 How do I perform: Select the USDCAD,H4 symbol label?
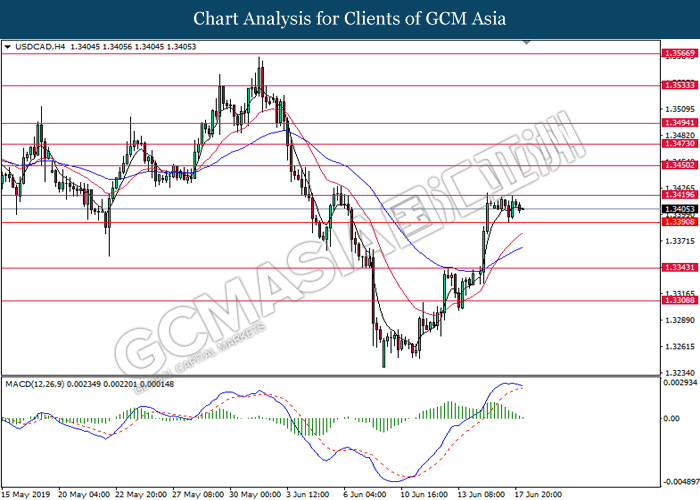click(42, 46)
